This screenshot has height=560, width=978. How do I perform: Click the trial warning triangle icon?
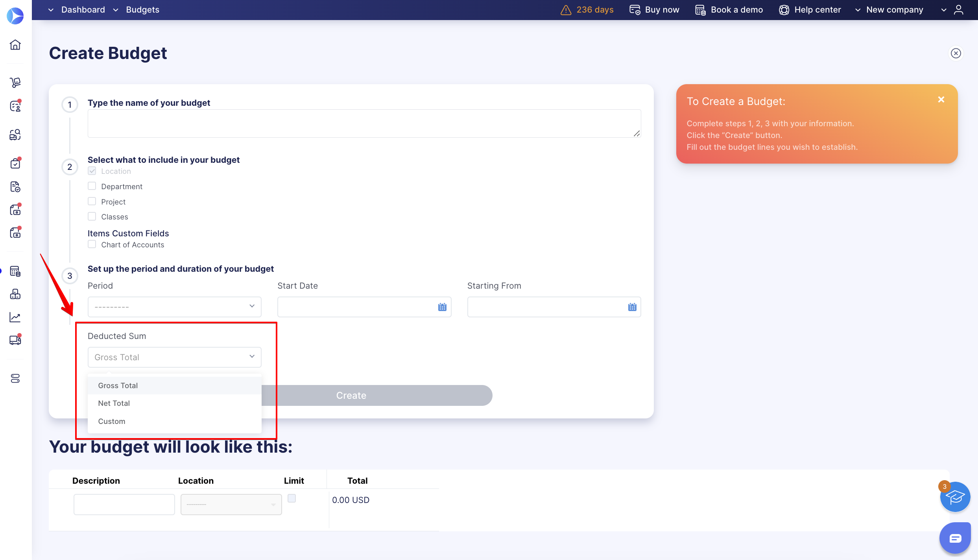tap(566, 10)
